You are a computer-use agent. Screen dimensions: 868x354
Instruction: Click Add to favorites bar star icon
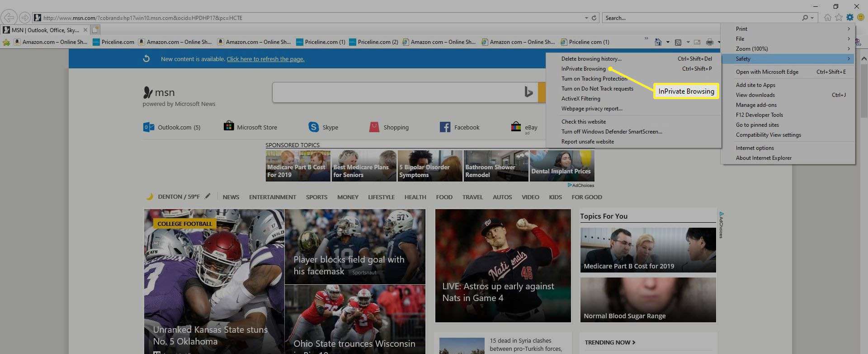(x=6, y=42)
